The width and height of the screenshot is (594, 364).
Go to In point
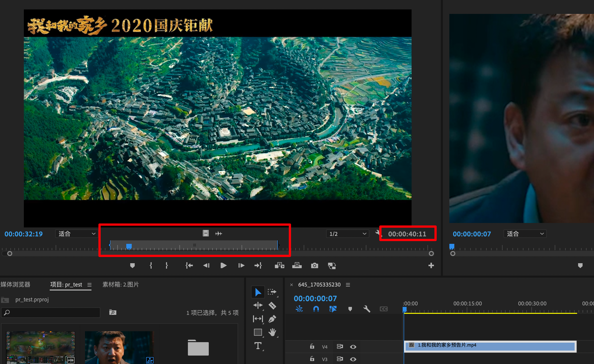(189, 266)
